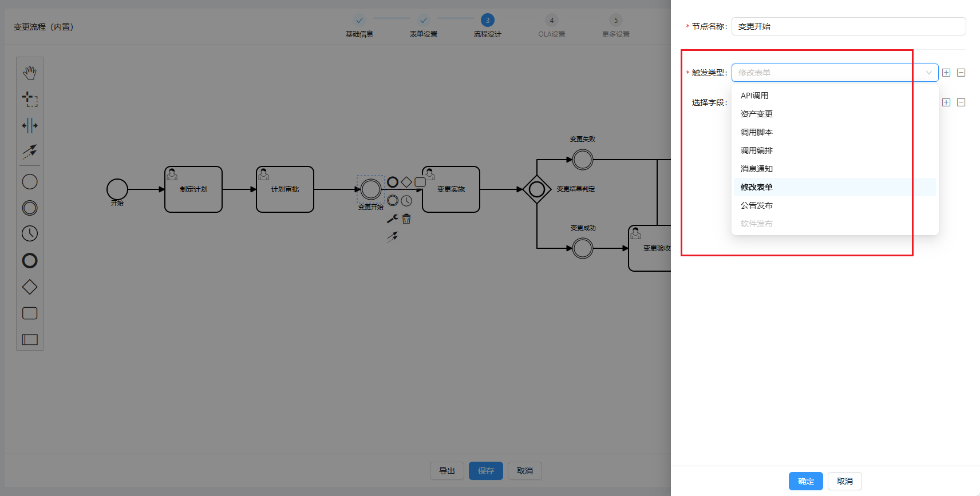The width and height of the screenshot is (980, 496).
Task: Append end event from context pad
Action: (393, 182)
